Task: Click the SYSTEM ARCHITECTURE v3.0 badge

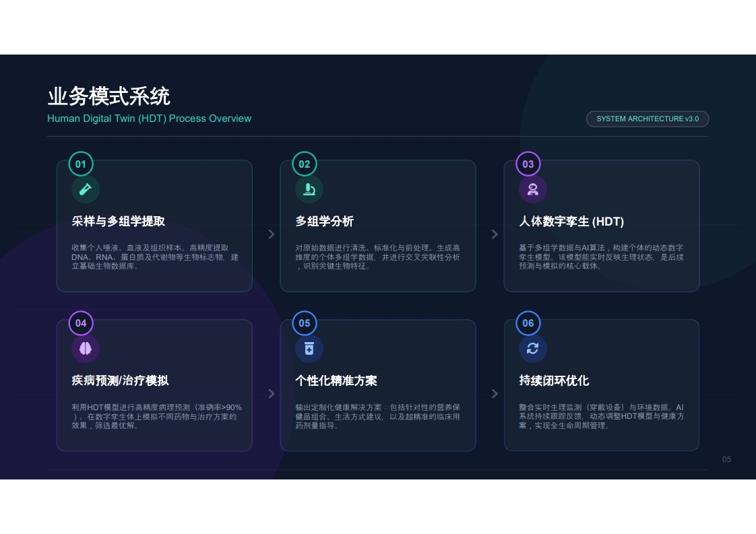Action: pyautogui.click(x=648, y=119)
